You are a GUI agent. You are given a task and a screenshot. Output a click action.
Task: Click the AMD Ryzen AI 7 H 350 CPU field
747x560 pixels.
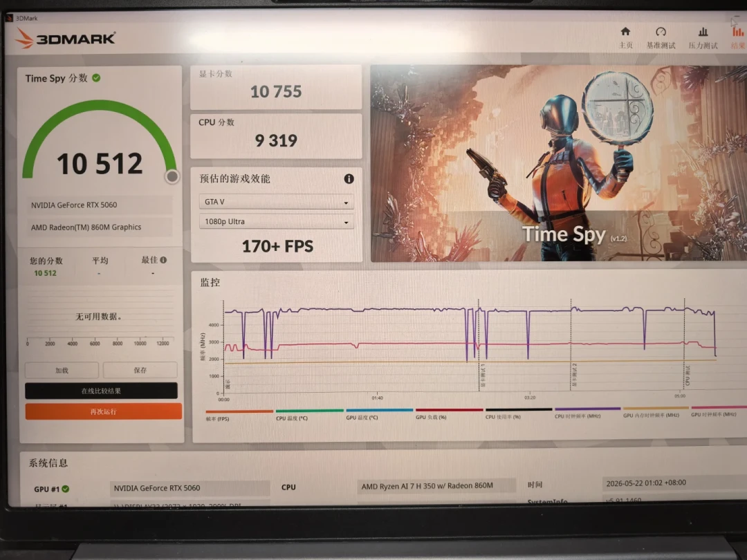pyautogui.click(x=436, y=486)
